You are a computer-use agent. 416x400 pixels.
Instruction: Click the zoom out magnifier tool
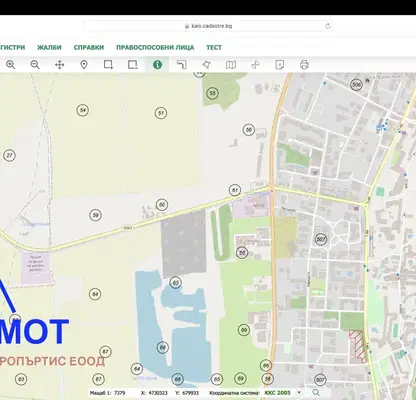pos(35,65)
